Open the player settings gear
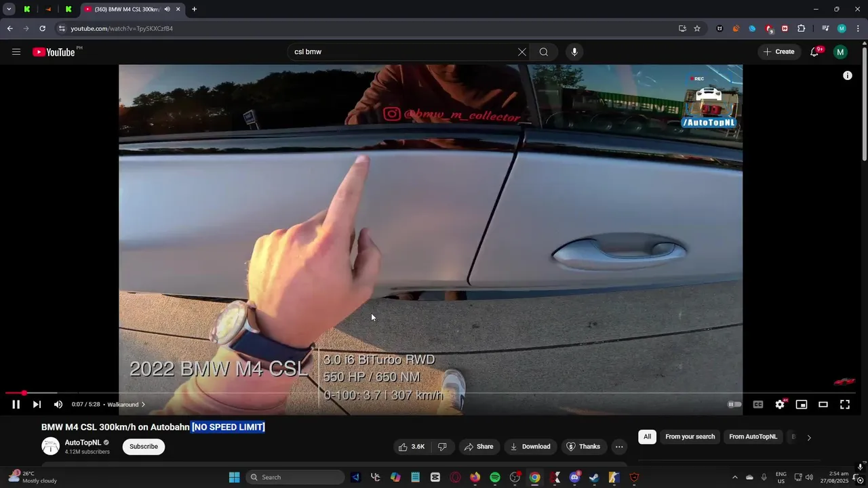 [780, 405]
